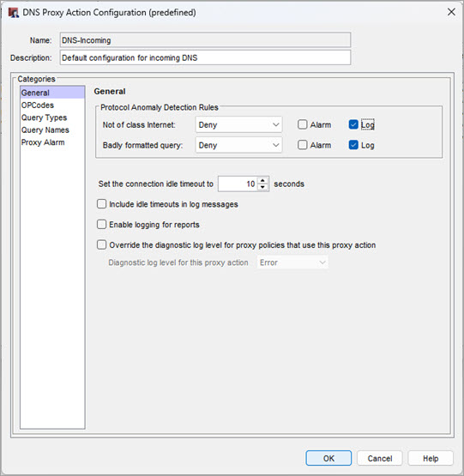
Task: Open the Query Names category
Action: (52, 130)
